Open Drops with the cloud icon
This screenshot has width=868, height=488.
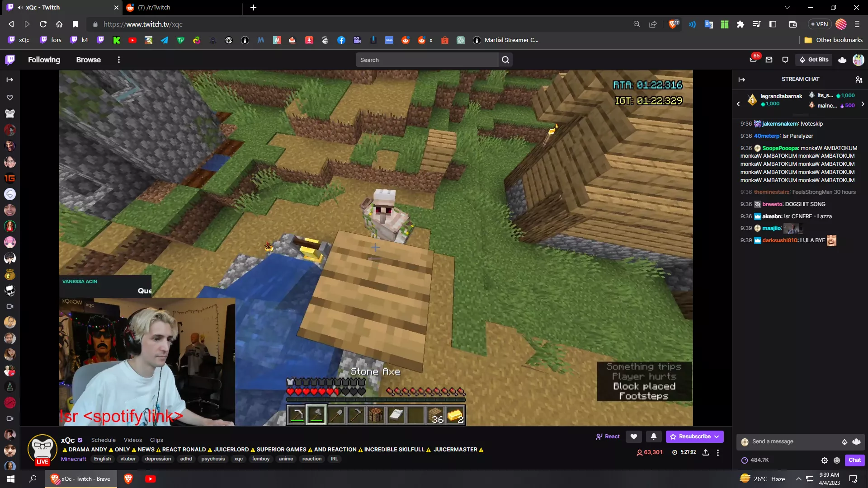[x=842, y=60]
